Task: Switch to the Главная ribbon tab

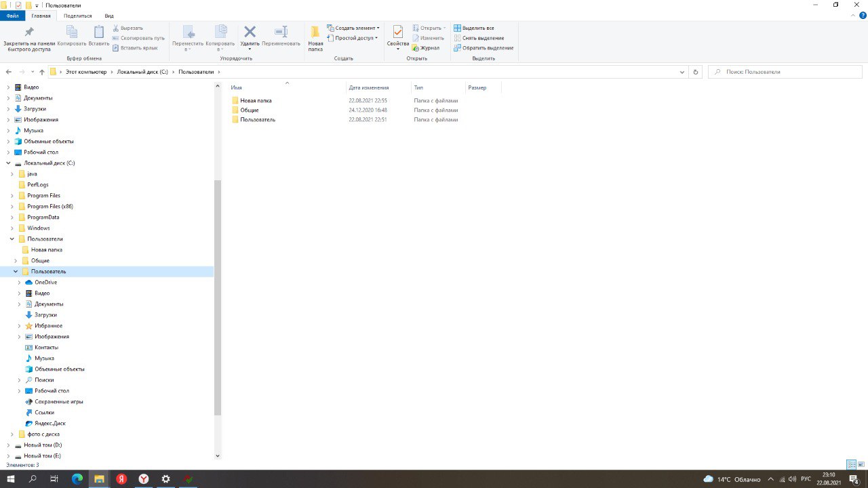Action: (41, 16)
